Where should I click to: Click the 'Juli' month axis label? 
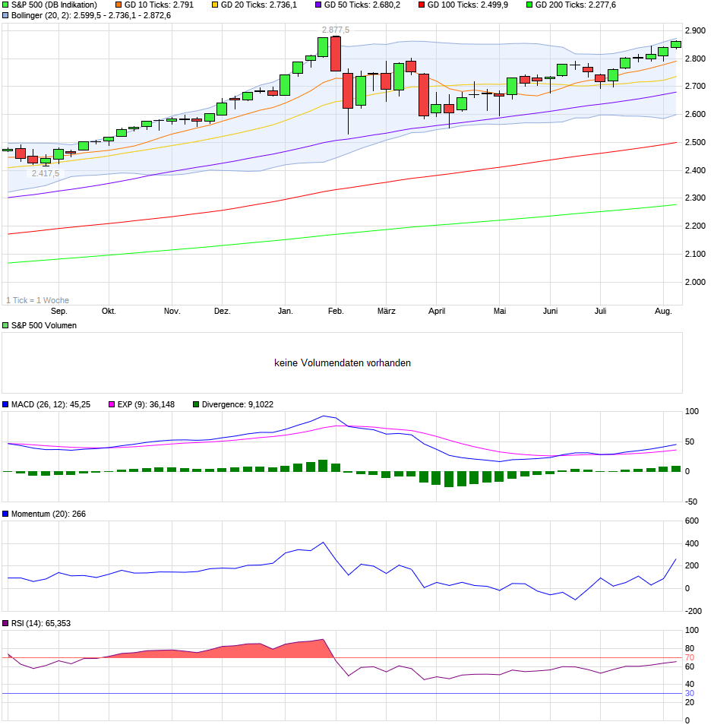point(600,311)
